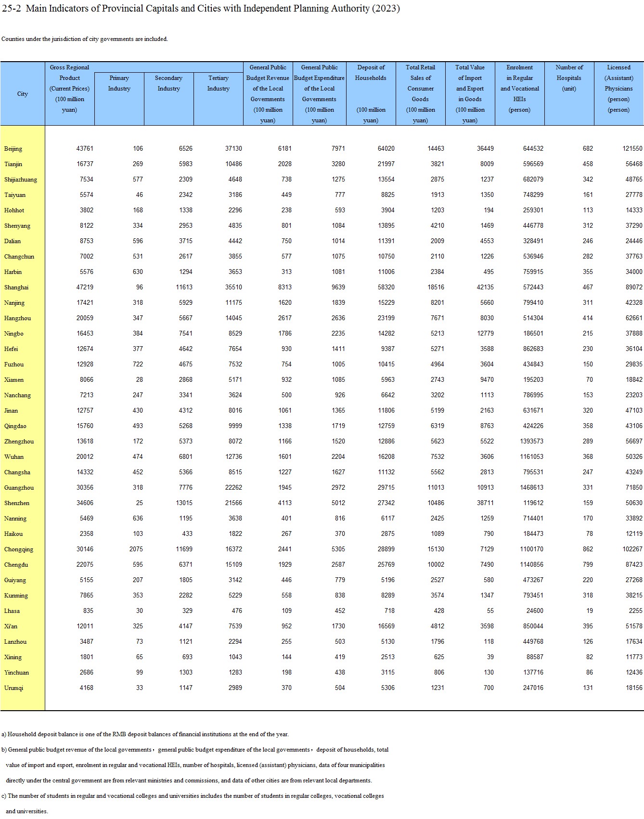Select Guangzhou's enrolment value 1468613

click(531, 488)
